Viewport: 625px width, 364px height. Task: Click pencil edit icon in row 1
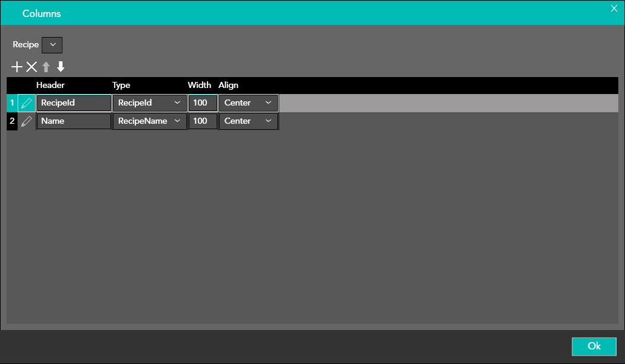point(26,103)
